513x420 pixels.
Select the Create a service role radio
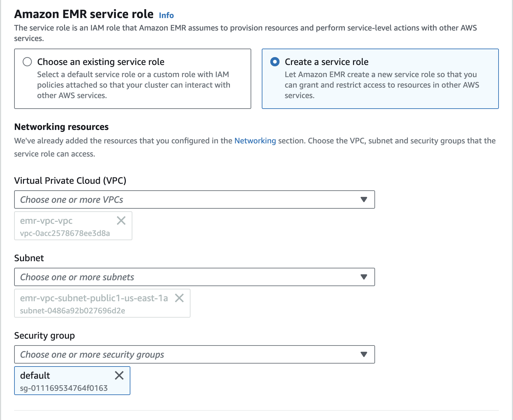pos(275,62)
